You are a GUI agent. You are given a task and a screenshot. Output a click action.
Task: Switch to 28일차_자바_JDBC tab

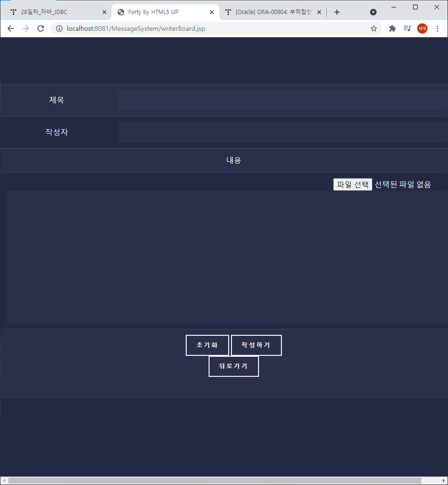tap(56, 12)
